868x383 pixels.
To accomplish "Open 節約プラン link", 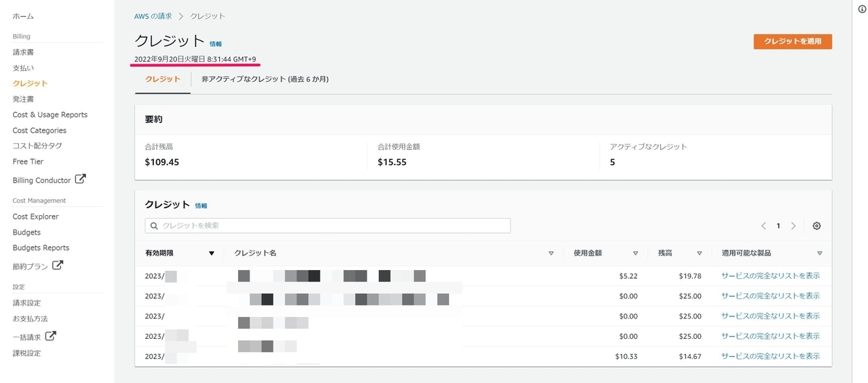I will (30, 266).
